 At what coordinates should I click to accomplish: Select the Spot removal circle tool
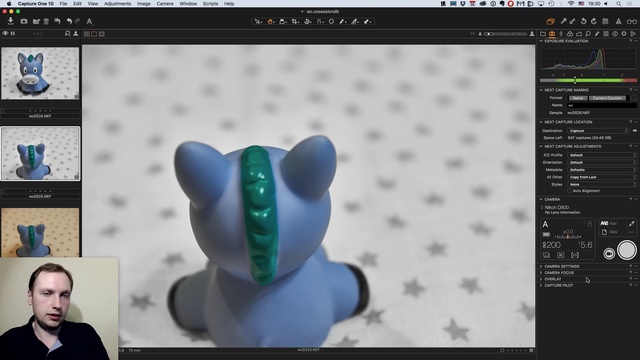coord(331,22)
